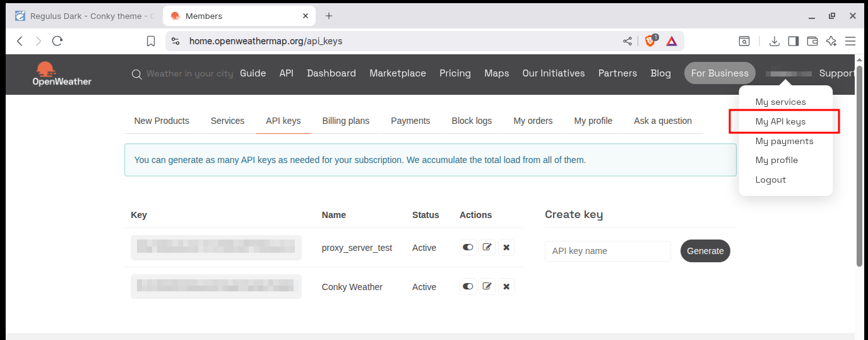Image resolution: width=868 pixels, height=340 pixels.
Task: Click the edit icon for proxy_server_test key
Action: click(487, 248)
